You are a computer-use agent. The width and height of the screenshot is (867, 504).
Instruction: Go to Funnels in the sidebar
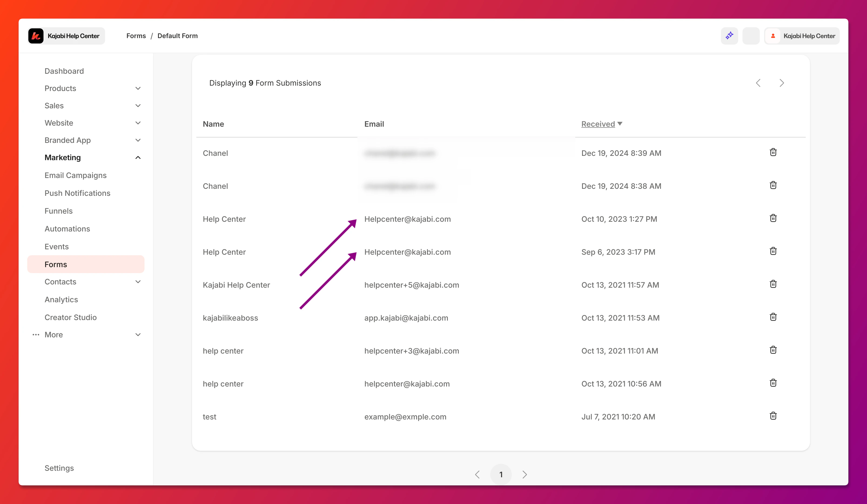[59, 211]
